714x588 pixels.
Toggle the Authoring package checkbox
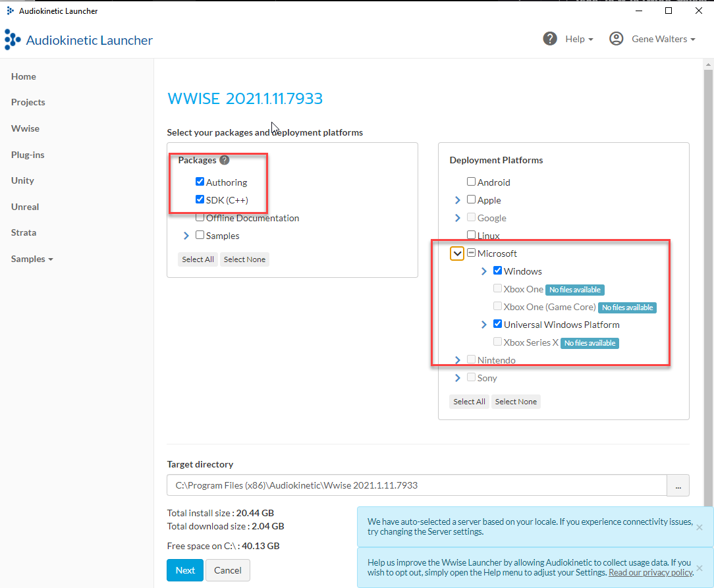tap(200, 182)
